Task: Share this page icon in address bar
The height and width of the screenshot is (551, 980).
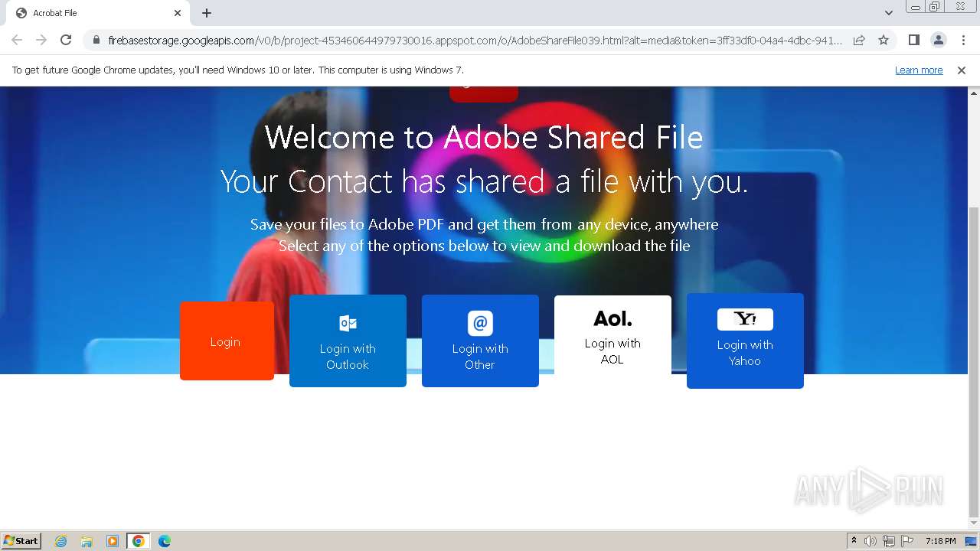Action: 859,40
